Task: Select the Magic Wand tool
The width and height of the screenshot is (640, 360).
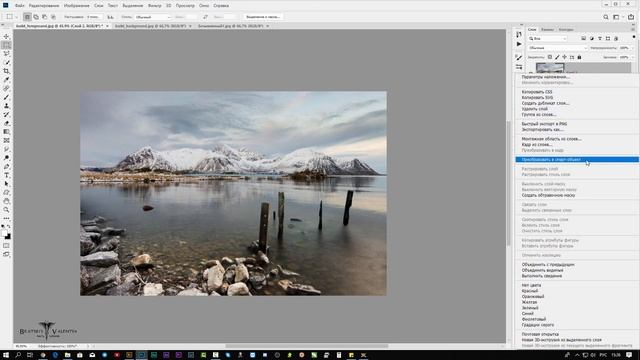Action: coord(7,62)
